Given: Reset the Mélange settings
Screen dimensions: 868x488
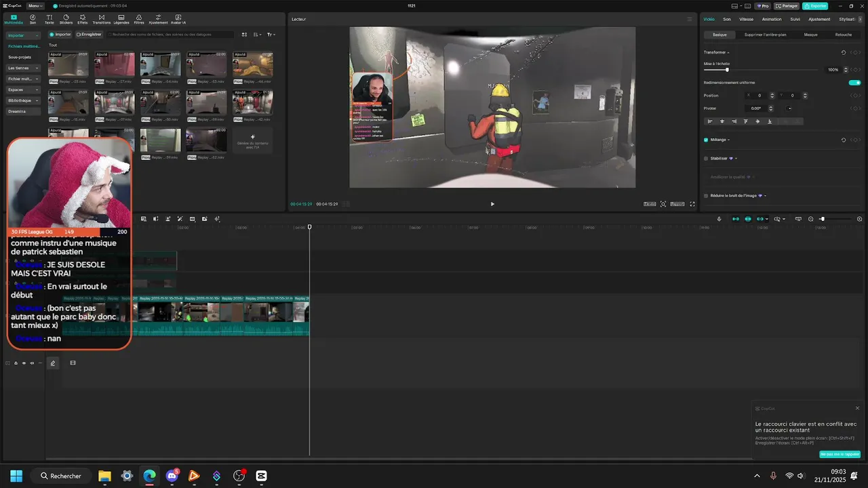Looking at the screenshot, I should pos(844,140).
